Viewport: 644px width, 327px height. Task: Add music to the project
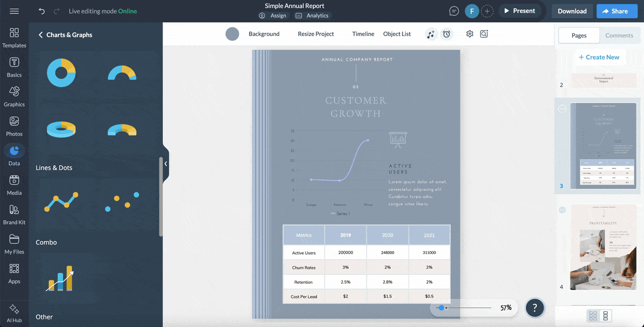point(431,34)
